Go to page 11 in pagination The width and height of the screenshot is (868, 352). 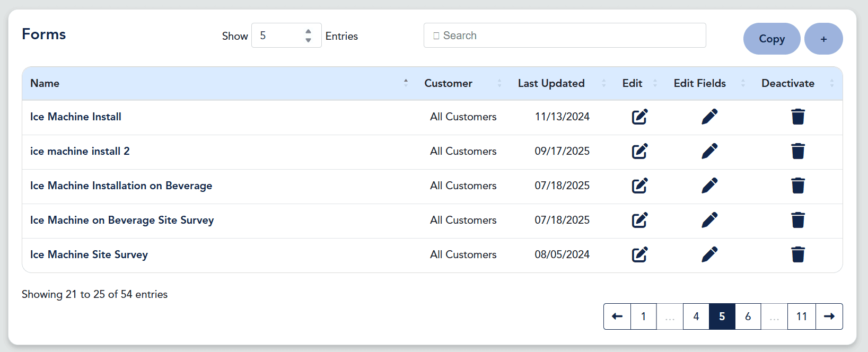pyautogui.click(x=801, y=316)
